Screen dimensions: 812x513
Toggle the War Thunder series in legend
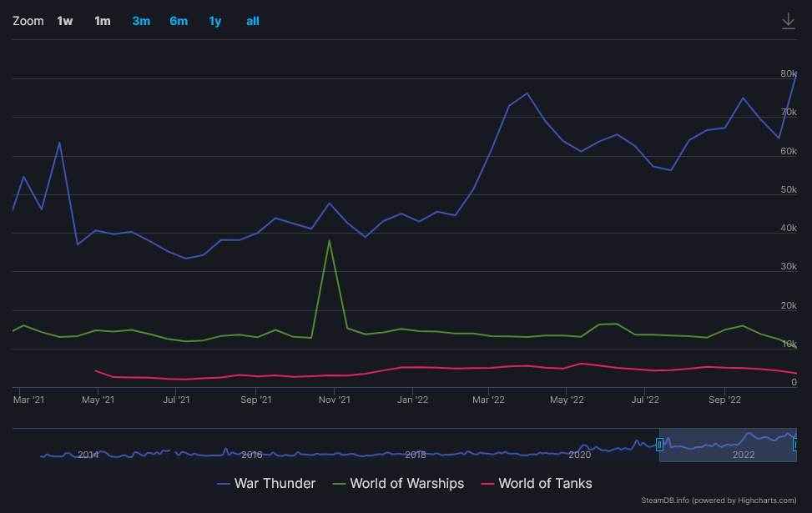click(x=266, y=484)
